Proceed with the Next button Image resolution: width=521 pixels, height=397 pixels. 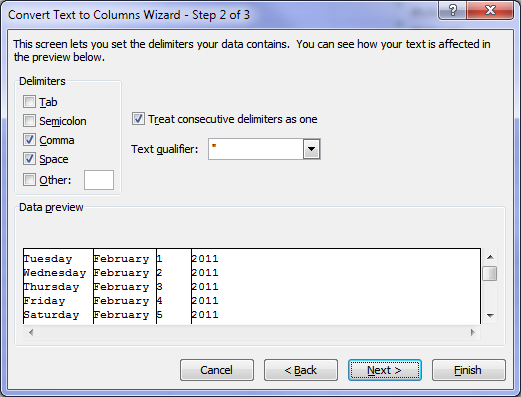click(x=385, y=370)
